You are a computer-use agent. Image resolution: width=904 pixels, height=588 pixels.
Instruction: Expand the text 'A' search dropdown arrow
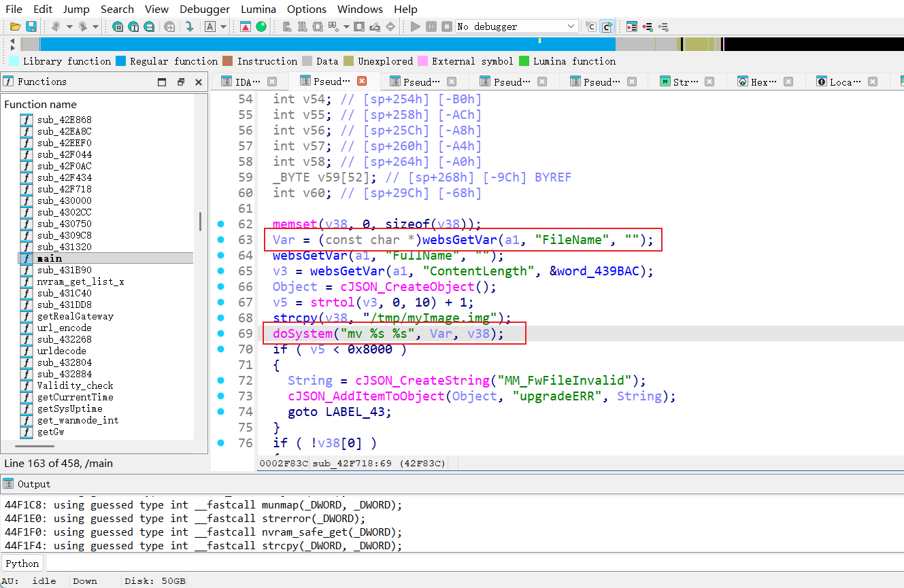coord(223,27)
